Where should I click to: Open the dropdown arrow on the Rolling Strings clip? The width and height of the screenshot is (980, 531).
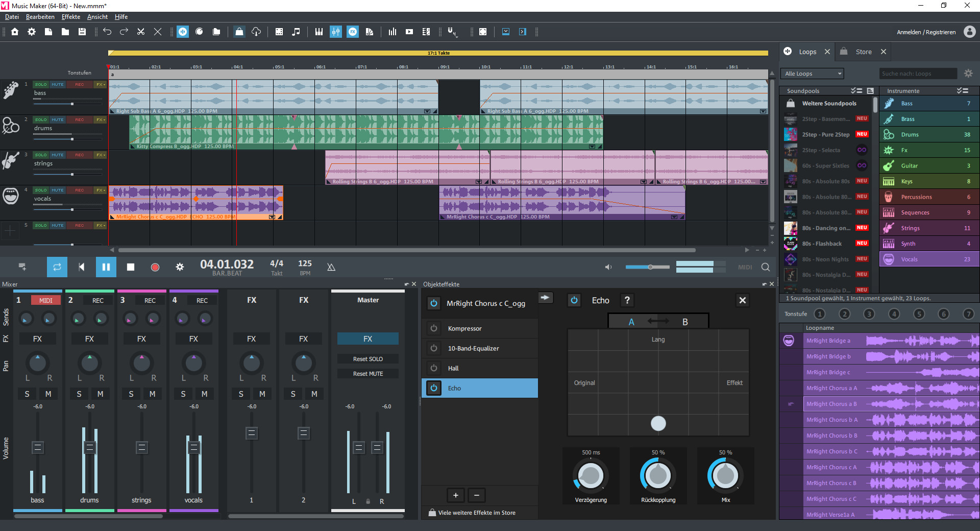pos(478,181)
